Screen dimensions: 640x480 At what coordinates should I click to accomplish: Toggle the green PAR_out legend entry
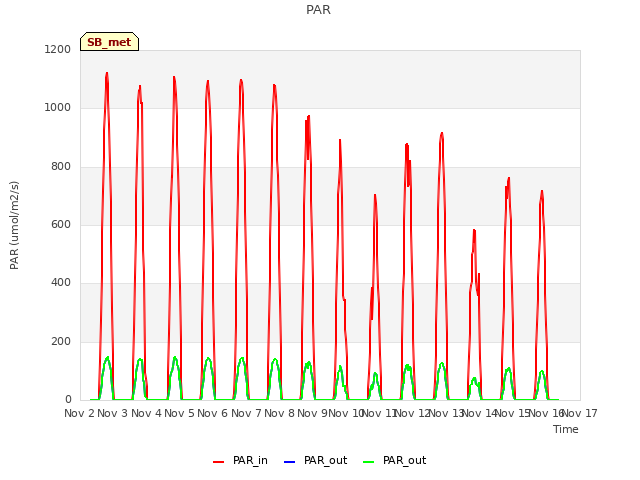coord(394,460)
